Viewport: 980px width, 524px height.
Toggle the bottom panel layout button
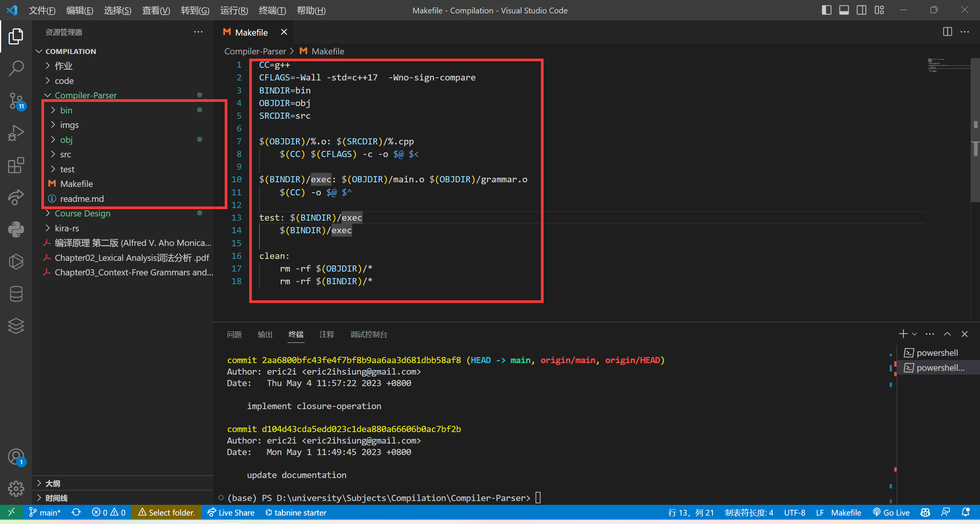(x=844, y=10)
